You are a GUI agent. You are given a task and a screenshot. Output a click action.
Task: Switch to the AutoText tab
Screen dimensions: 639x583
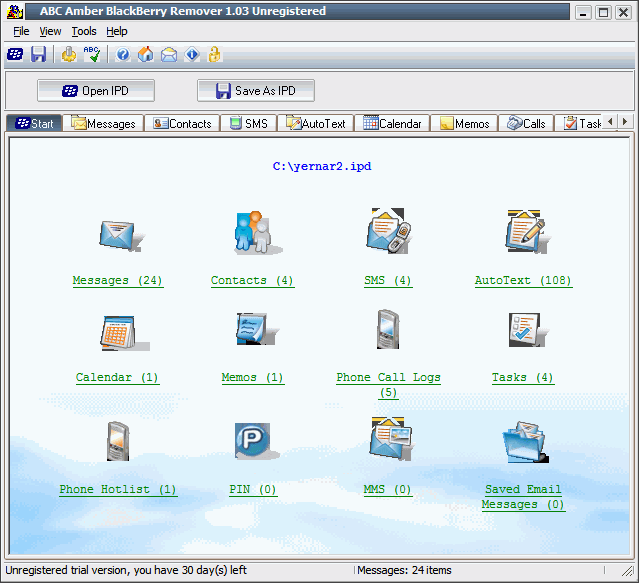pos(315,123)
